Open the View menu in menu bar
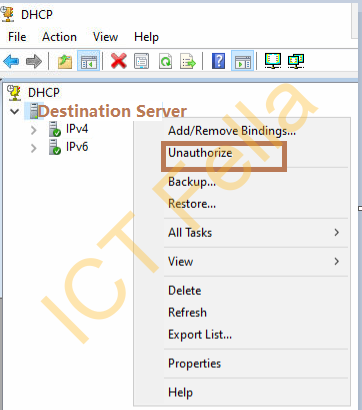 105,37
